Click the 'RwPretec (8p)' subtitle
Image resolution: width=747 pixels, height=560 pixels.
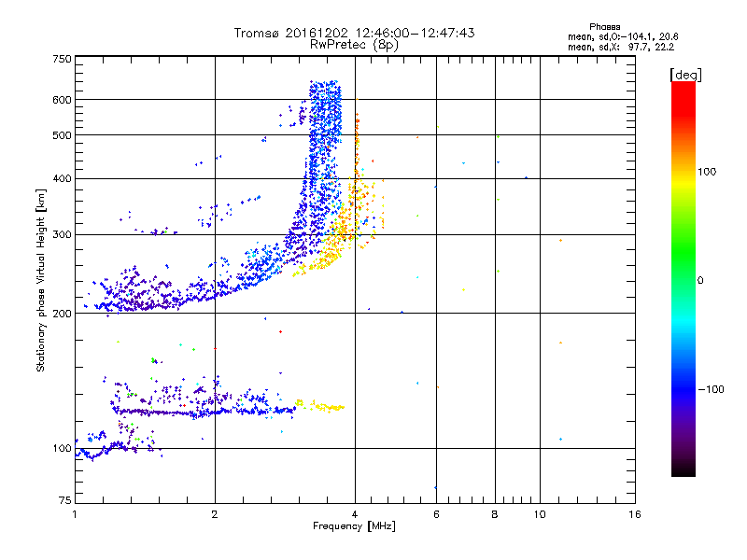click(354, 45)
